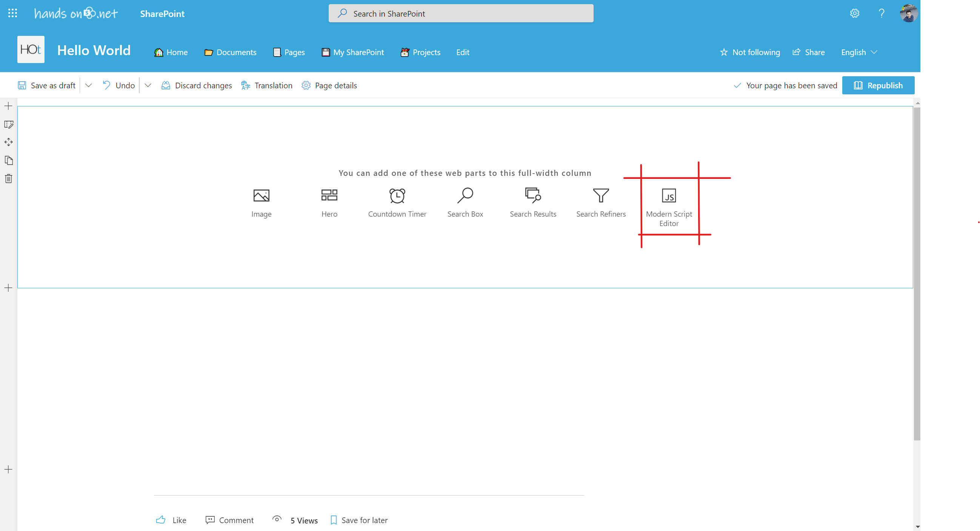Republish the page

point(878,85)
